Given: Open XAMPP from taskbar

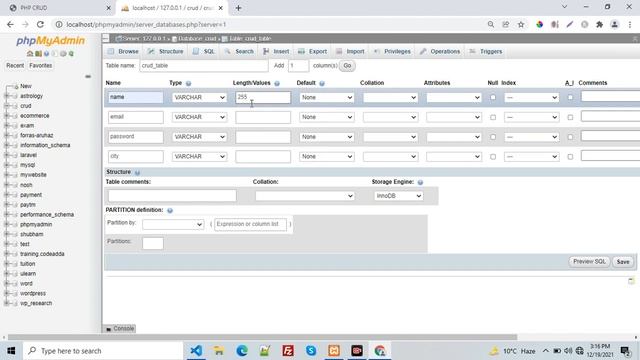Looking at the screenshot, I should (334, 351).
